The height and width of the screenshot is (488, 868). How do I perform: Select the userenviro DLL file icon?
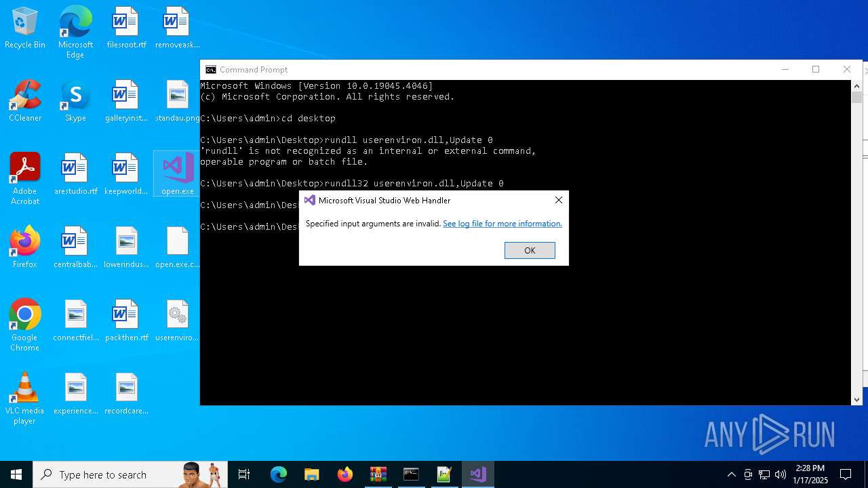tap(177, 321)
